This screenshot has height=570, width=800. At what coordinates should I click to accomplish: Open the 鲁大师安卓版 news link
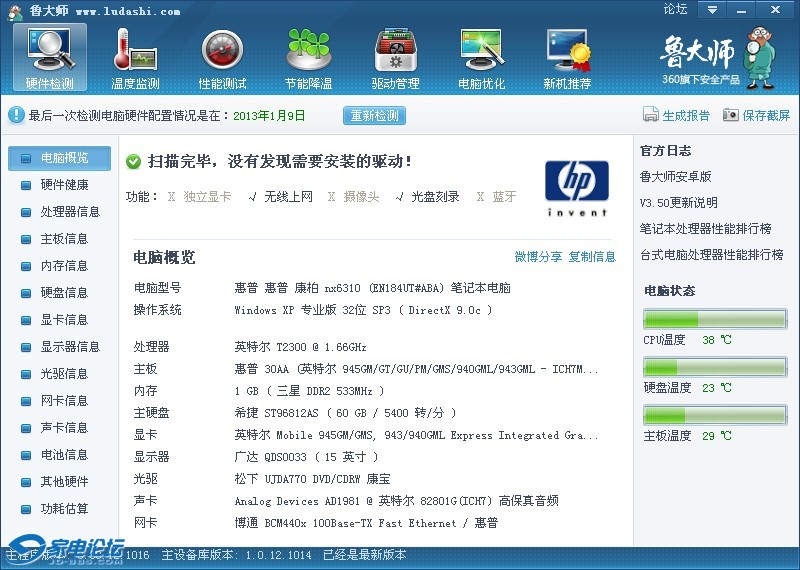675,177
